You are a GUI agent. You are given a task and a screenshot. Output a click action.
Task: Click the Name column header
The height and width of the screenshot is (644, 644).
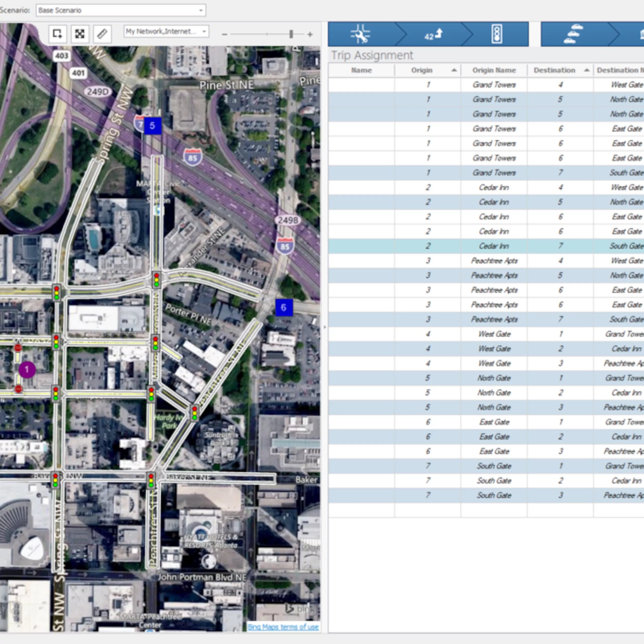pos(361,70)
